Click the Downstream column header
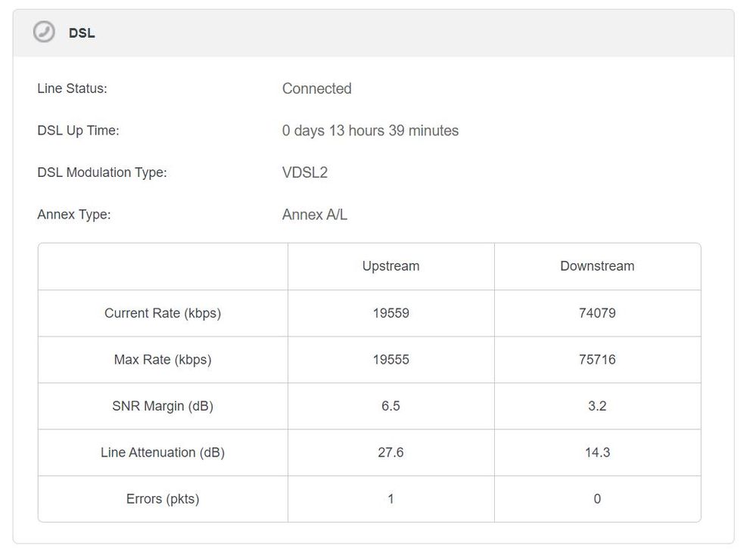The height and width of the screenshot is (558, 756). tap(597, 266)
